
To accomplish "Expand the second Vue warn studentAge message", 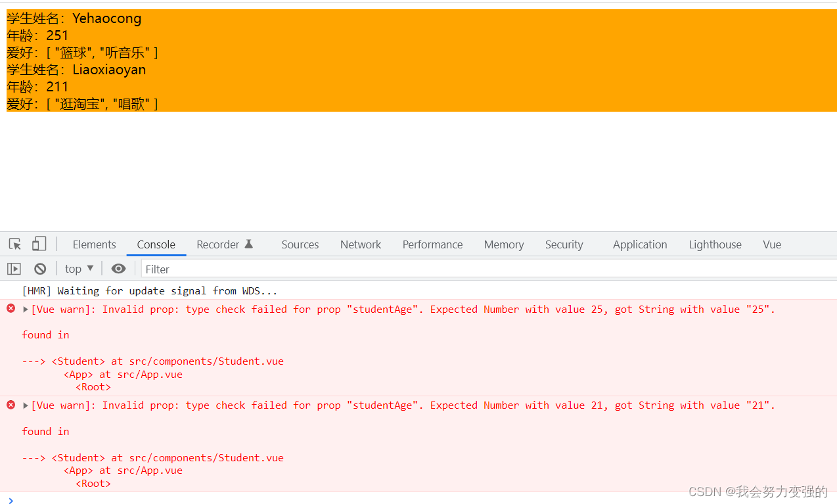I will pyautogui.click(x=26, y=405).
